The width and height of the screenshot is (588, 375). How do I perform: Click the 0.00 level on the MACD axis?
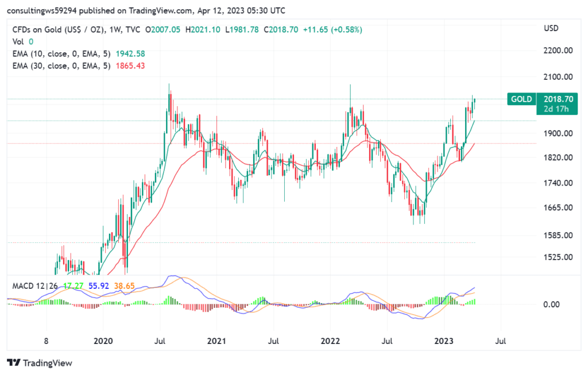click(x=551, y=304)
